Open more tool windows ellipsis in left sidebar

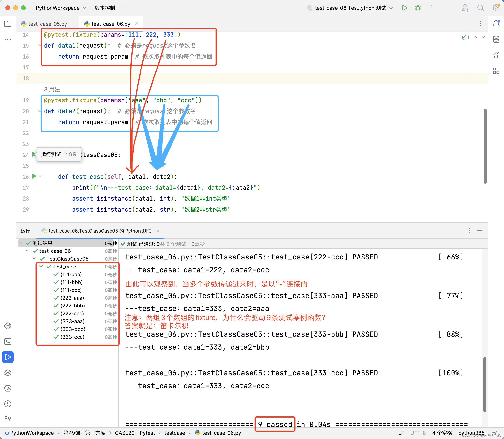(8, 39)
